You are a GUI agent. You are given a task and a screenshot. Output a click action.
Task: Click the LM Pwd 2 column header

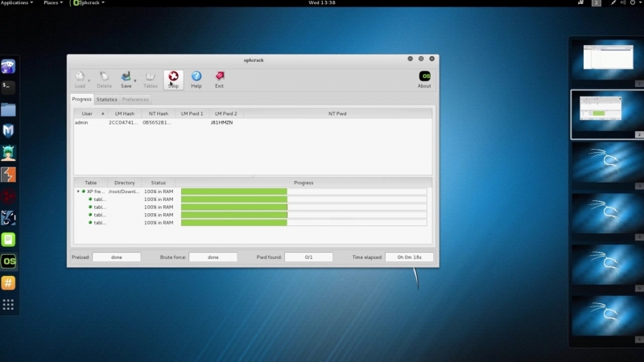pos(226,113)
